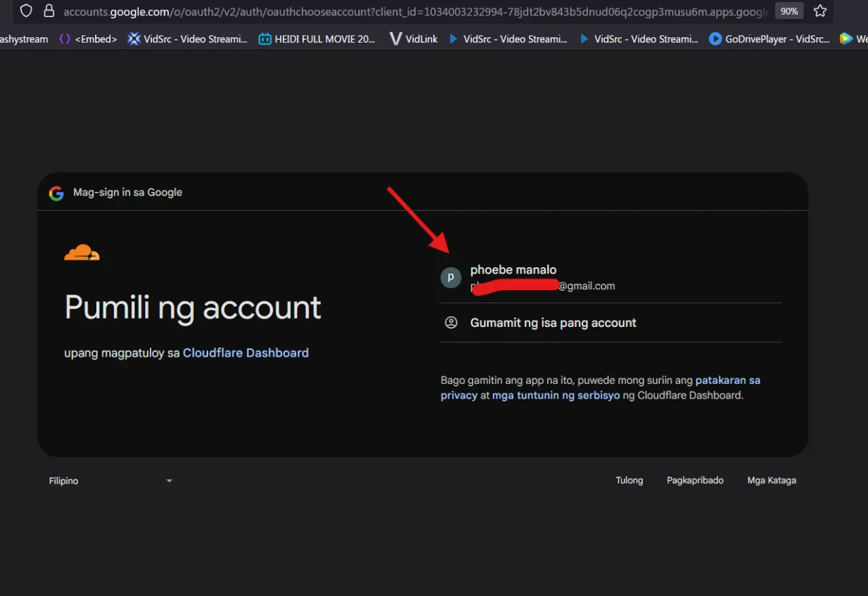Open the VidSrc bookmark just before GoDrivePlayer
This screenshot has height=596, width=868.
(x=639, y=39)
